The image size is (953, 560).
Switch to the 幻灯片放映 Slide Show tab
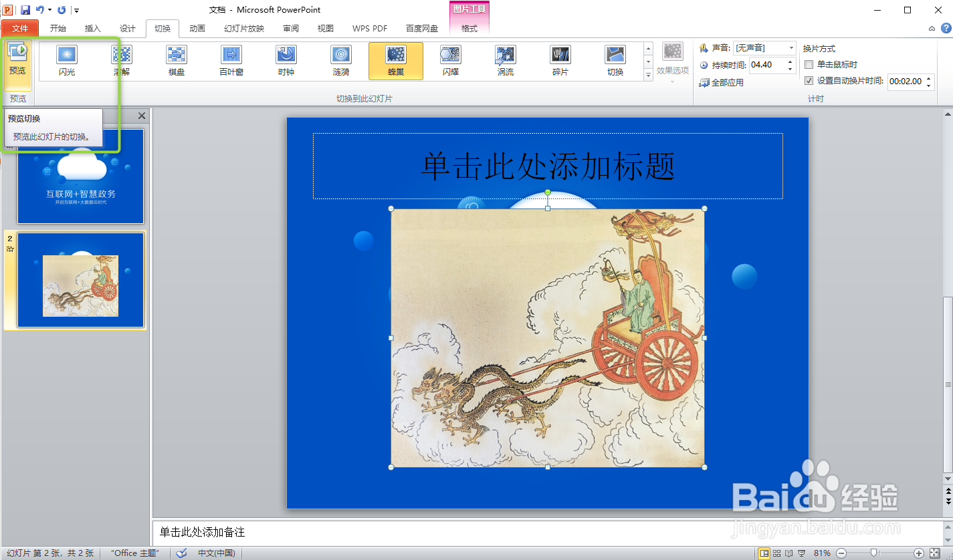pos(244,29)
